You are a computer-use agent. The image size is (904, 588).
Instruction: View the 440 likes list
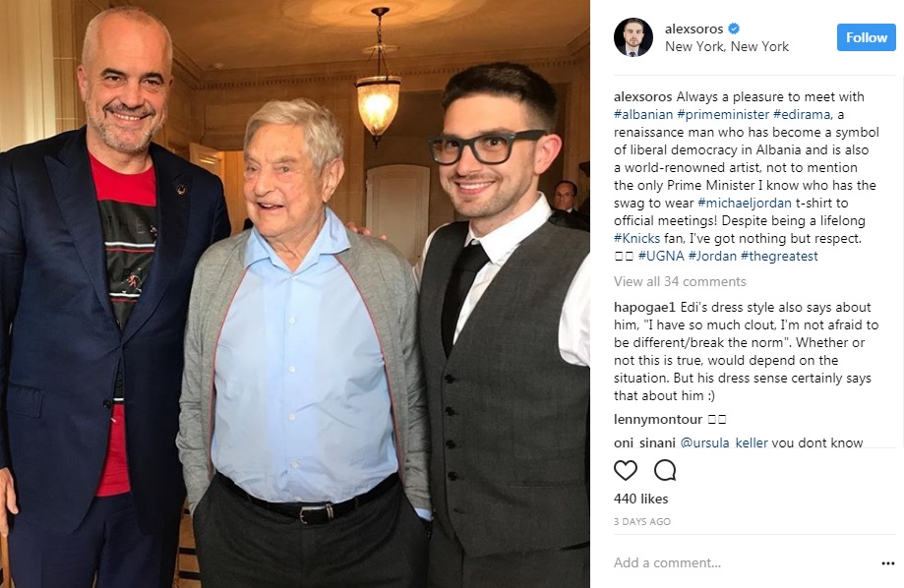[640, 499]
